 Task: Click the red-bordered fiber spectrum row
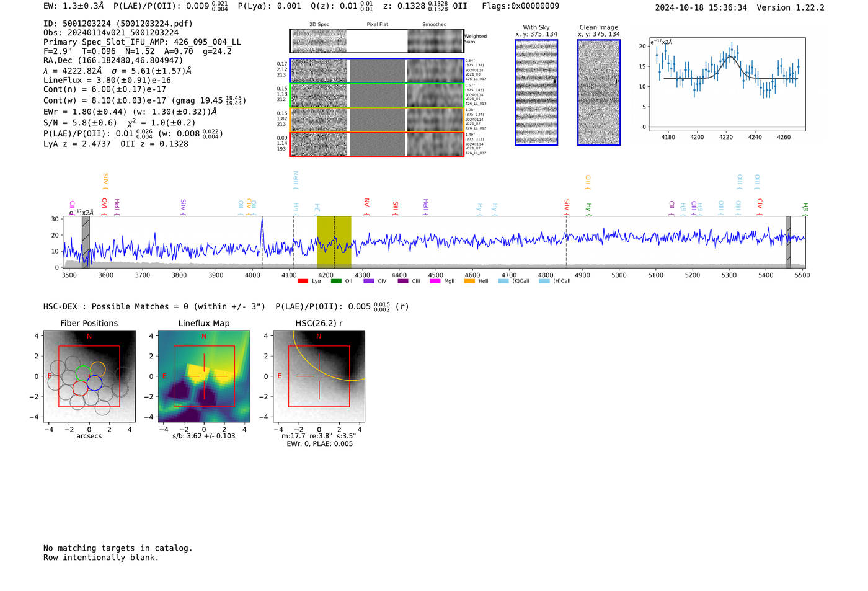pos(376,144)
